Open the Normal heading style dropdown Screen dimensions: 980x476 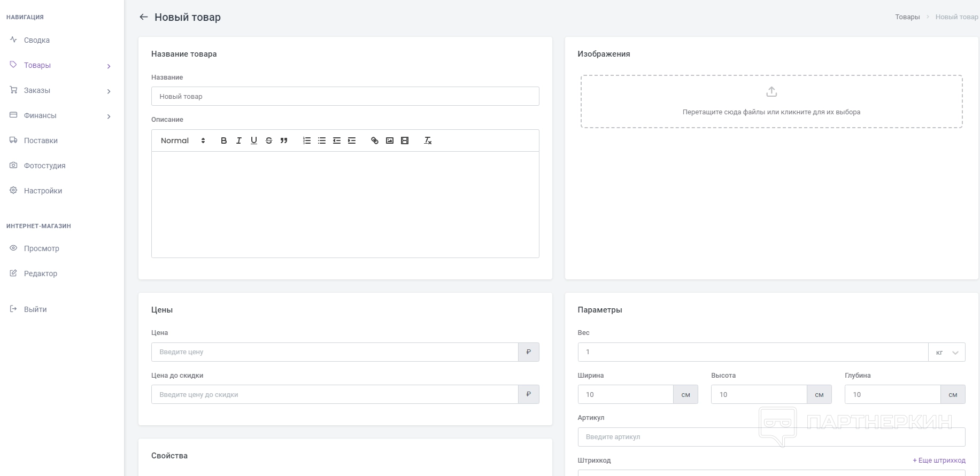tap(183, 141)
